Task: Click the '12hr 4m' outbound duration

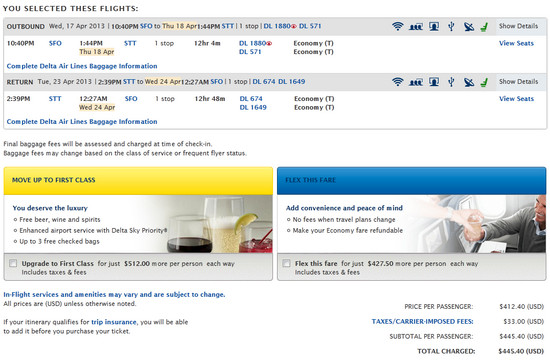Action: pos(207,43)
